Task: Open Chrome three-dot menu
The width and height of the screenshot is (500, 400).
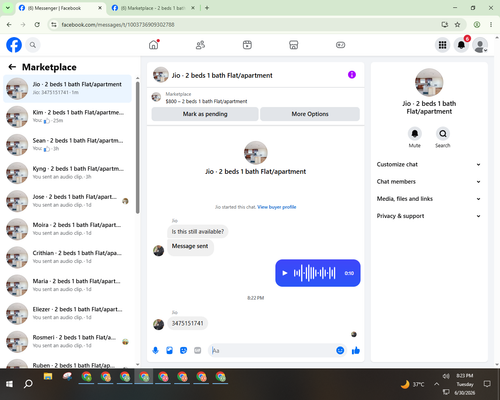Action: click(491, 24)
